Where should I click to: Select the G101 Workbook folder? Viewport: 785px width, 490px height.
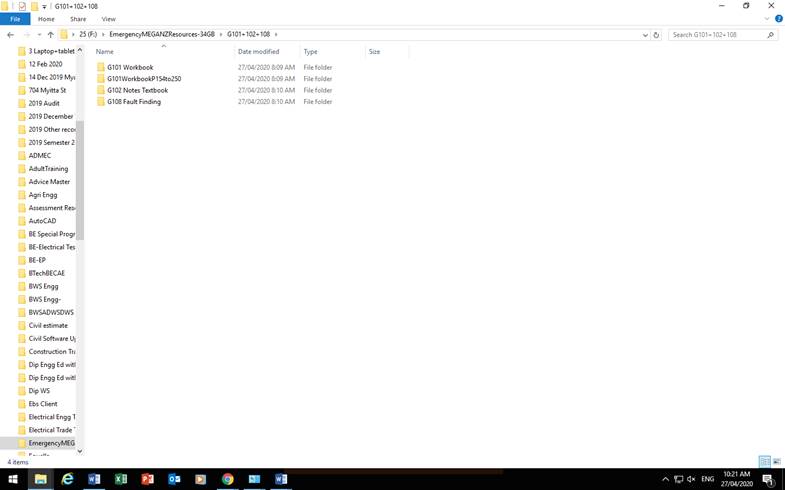130,67
